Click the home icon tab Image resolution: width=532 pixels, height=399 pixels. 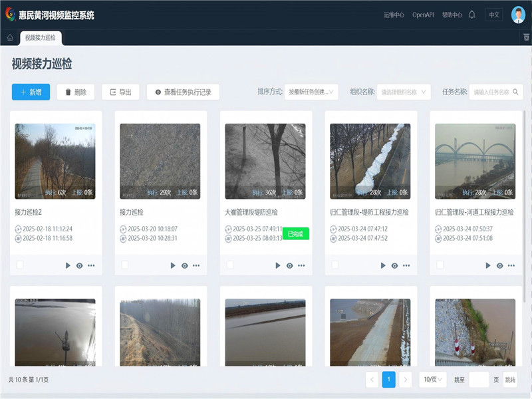point(10,38)
